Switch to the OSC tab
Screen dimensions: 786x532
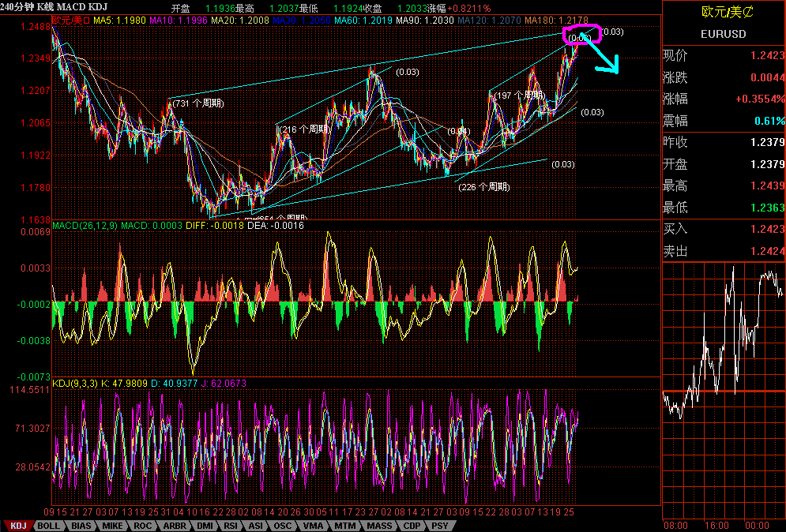click(282, 526)
